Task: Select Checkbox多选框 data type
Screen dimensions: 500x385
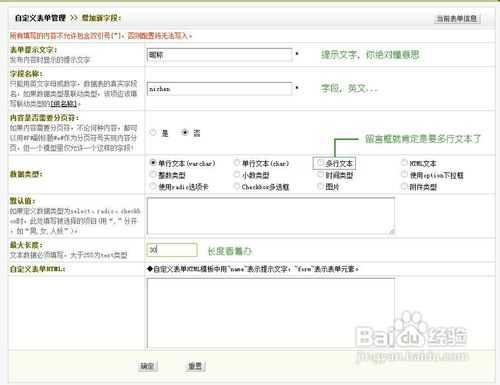Action: pos(237,186)
